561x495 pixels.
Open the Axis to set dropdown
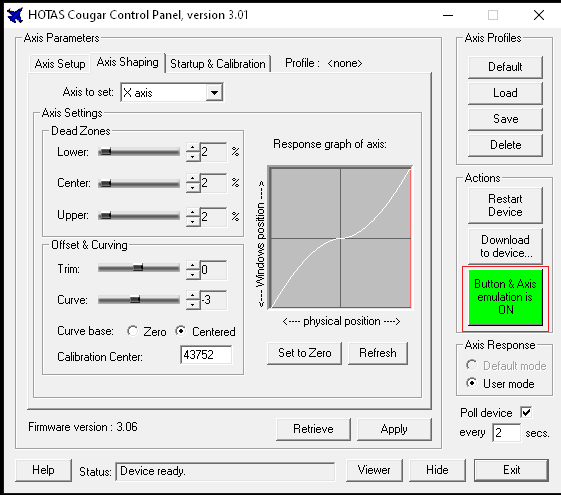pyautogui.click(x=214, y=93)
